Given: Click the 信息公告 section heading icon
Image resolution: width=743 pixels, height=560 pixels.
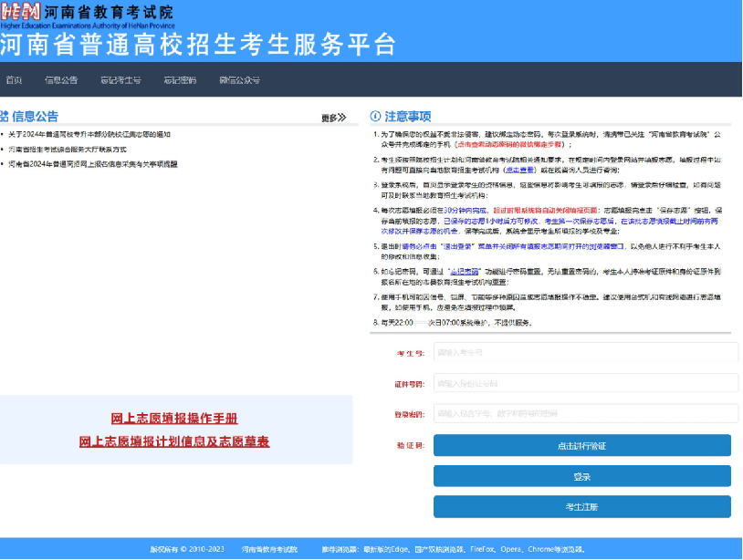Looking at the screenshot, I should 5,116.
